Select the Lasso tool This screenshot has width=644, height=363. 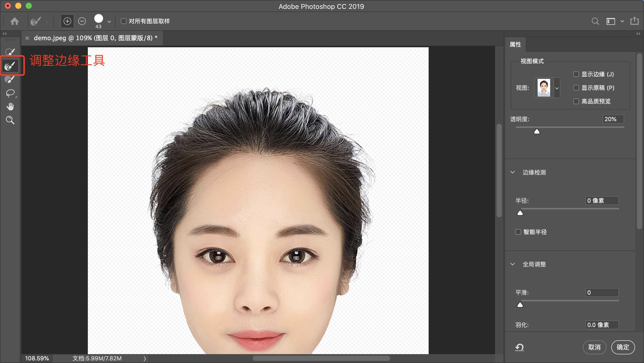click(x=10, y=93)
